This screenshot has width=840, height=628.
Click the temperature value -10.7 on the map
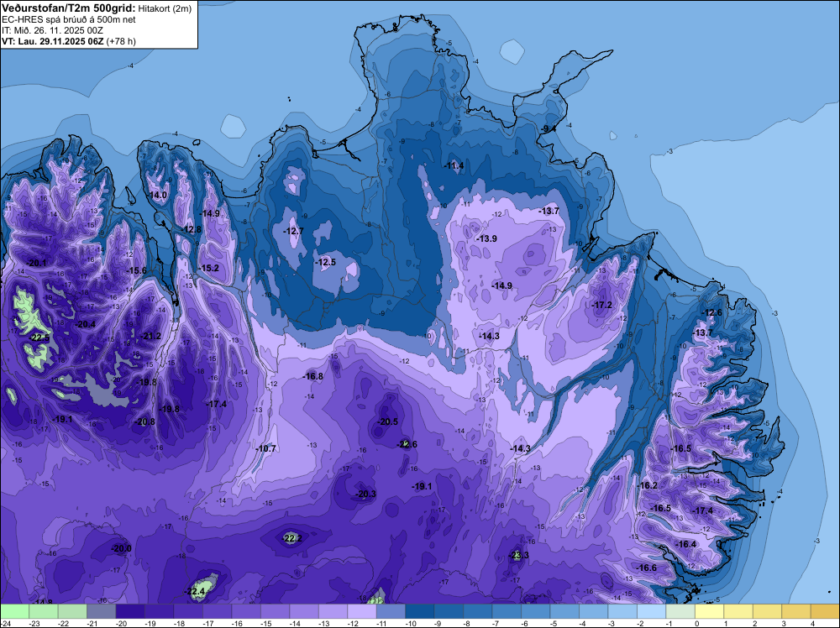265,448
